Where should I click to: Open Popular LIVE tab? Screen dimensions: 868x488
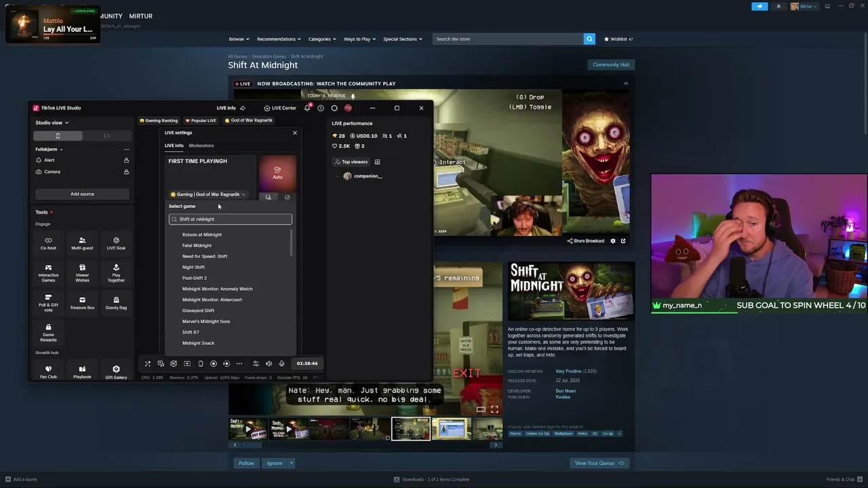tap(201, 121)
